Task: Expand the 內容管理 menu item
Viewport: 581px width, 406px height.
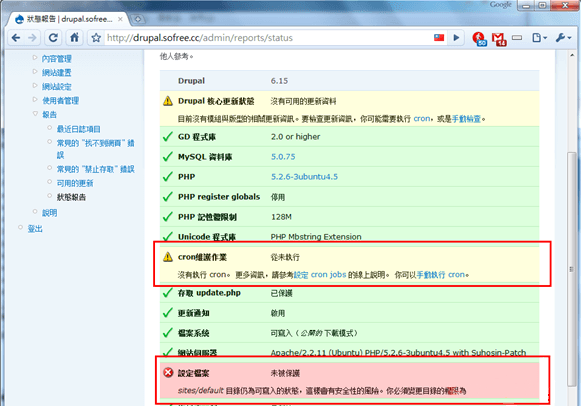Action: coord(35,58)
